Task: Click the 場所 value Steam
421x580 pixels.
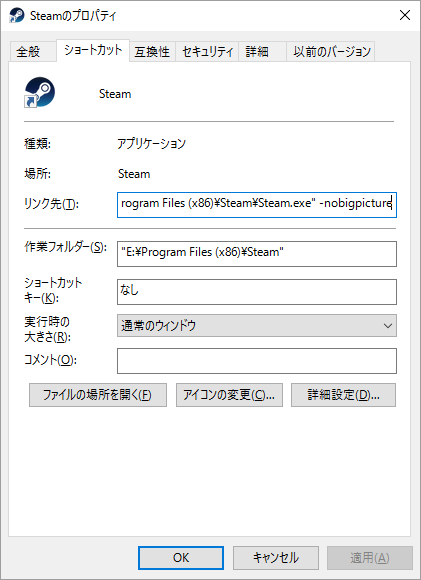Action: pos(134,174)
